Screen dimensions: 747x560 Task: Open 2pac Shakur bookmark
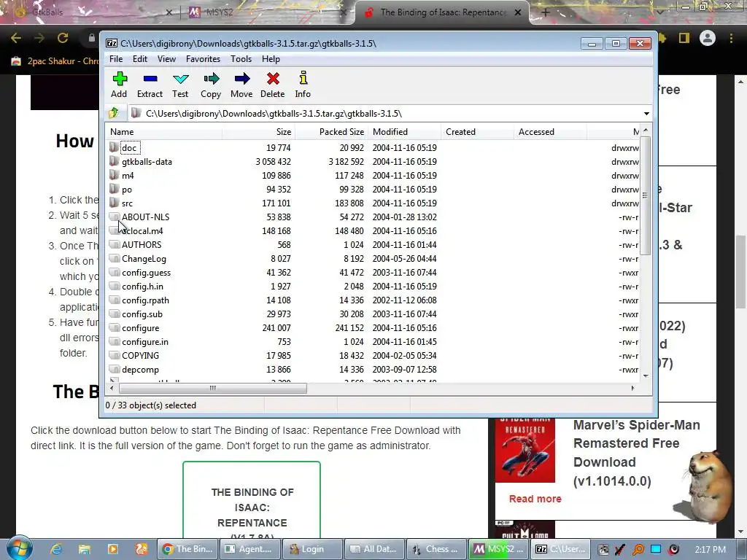[55, 61]
